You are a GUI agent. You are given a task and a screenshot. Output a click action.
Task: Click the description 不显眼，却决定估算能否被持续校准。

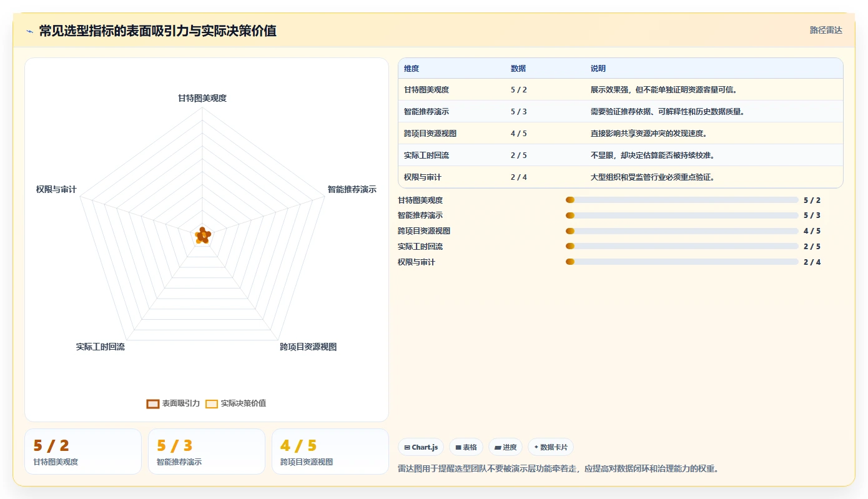pos(653,156)
